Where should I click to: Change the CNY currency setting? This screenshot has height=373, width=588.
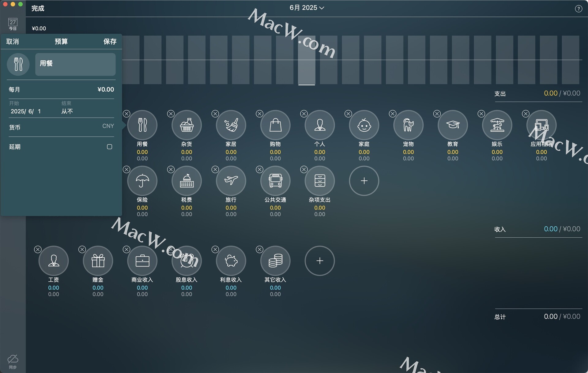[108, 126]
